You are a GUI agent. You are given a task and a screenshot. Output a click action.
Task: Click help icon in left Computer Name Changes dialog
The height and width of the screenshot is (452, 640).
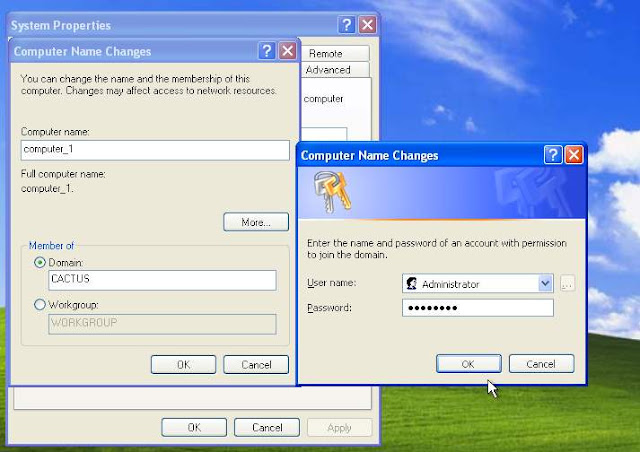coord(267,51)
